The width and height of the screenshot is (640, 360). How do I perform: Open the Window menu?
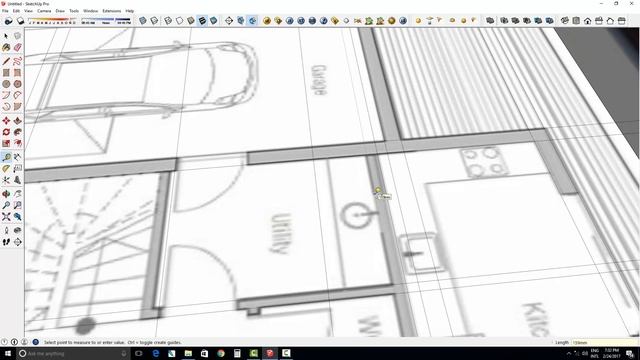[x=91, y=11]
